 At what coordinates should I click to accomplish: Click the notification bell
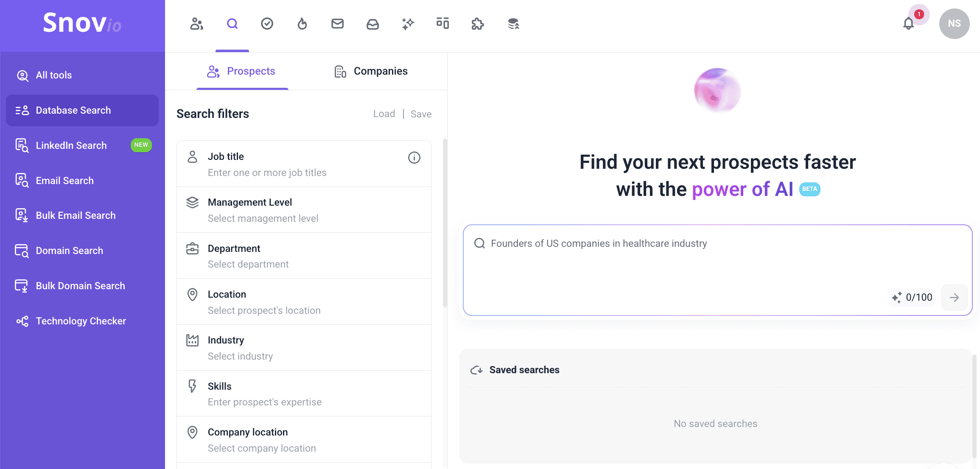pos(908,24)
